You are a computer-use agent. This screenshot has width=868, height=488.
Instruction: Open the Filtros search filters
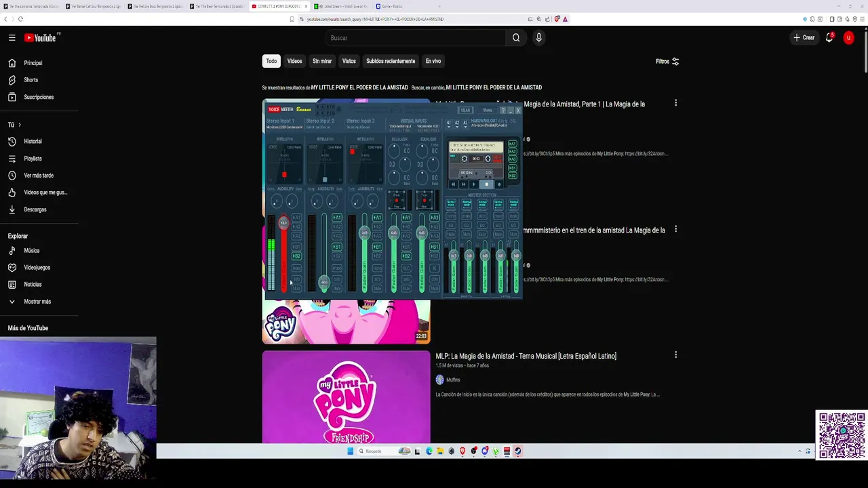click(x=667, y=61)
